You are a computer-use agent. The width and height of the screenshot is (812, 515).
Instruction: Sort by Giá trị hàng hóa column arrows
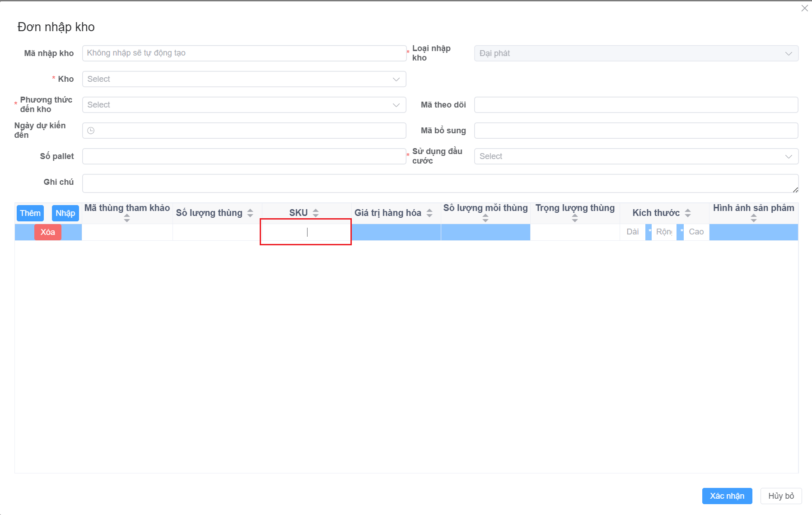click(x=429, y=213)
